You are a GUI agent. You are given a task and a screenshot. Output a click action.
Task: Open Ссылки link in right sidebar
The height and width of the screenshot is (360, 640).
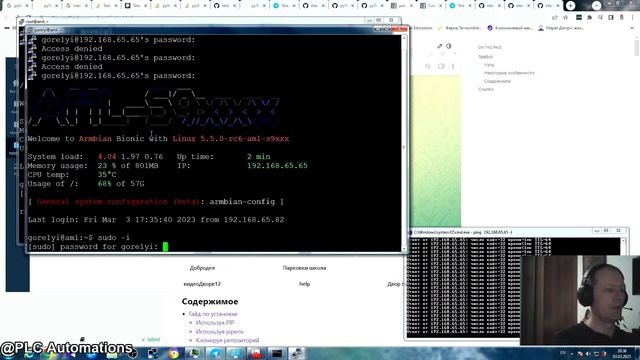486,89
